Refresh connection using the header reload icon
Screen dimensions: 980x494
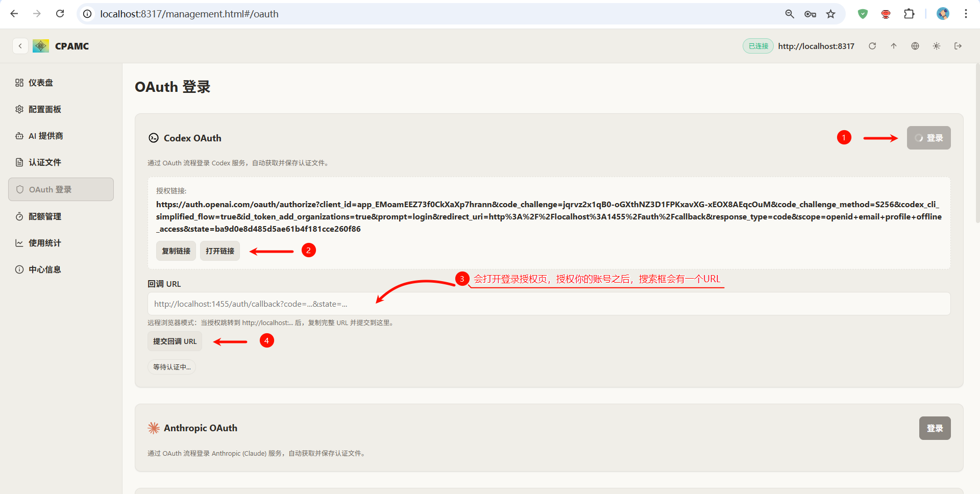872,46
